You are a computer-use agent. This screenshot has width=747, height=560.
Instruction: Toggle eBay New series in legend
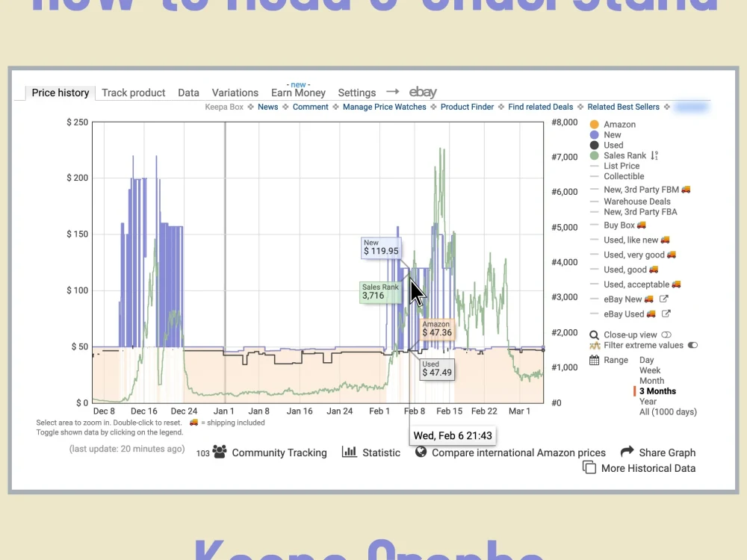622,299
